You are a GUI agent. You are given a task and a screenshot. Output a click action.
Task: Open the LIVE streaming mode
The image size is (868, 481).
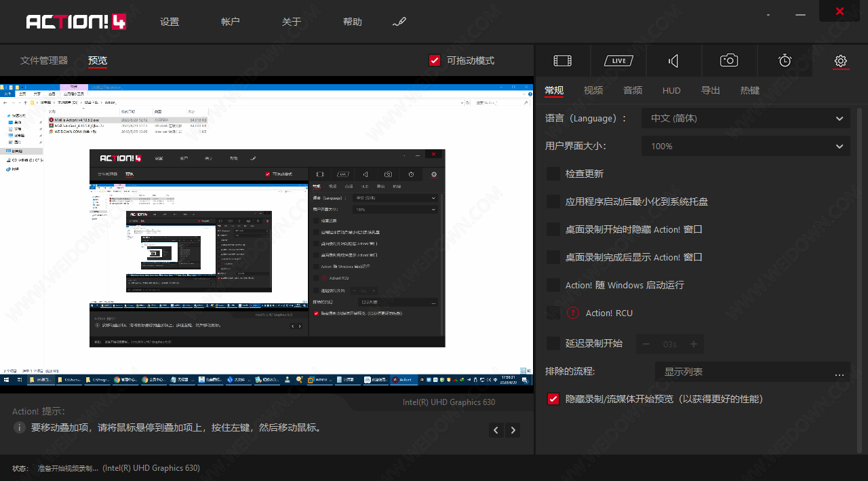tap(618, 61)
